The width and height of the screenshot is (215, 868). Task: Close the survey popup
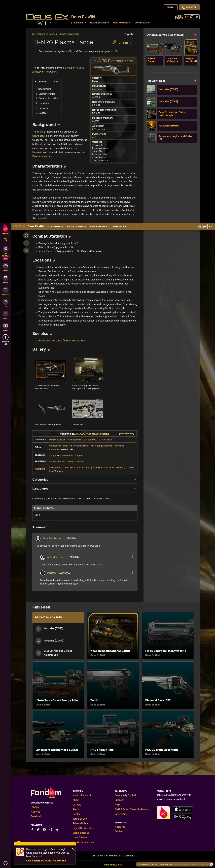(x=73, y=848)
